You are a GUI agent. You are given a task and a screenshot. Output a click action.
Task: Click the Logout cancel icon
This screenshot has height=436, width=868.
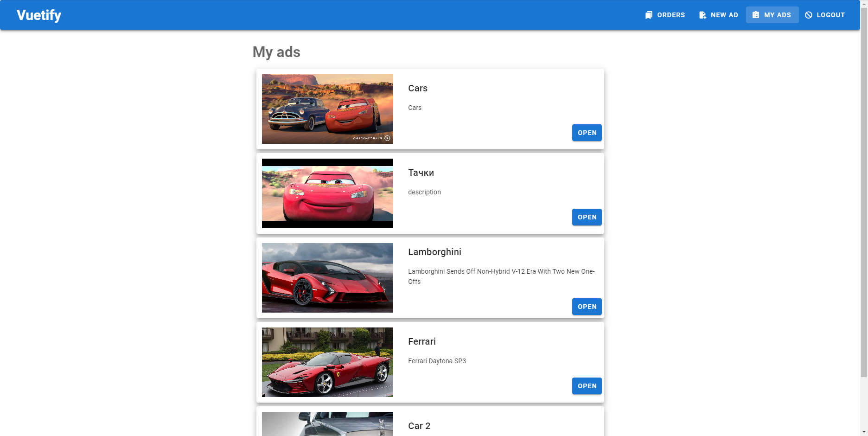pos(809,15)
